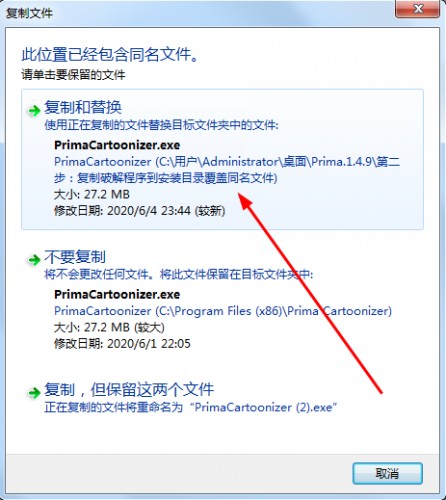This screenshot has width=446, height=500.
Task: Select 复制，但保留这两个文件 option title
Action: 129,389
